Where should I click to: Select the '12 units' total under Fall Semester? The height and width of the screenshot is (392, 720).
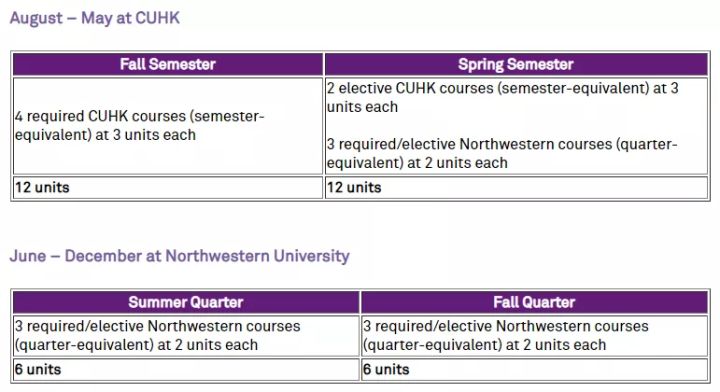pyautogui.click(x=42, y=187)
